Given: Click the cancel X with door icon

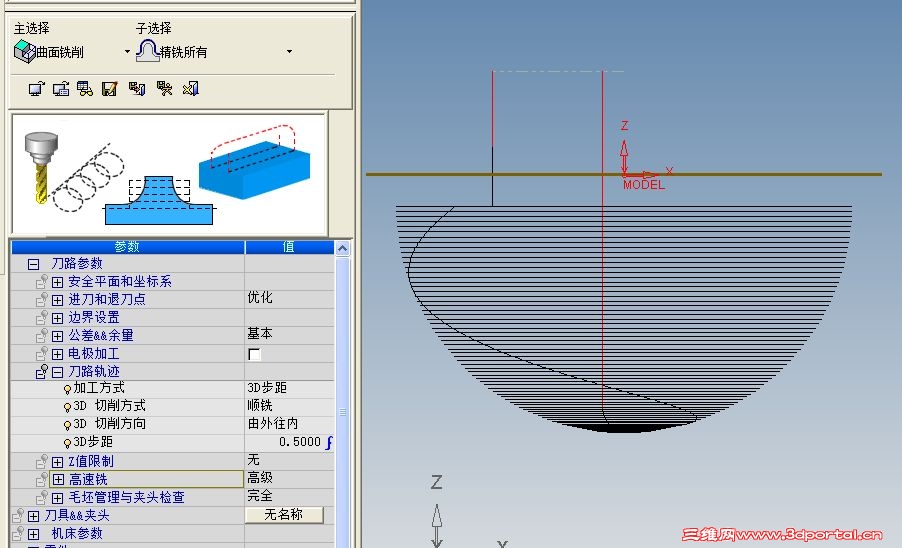Looking at the screenshot, I should 190,89.
